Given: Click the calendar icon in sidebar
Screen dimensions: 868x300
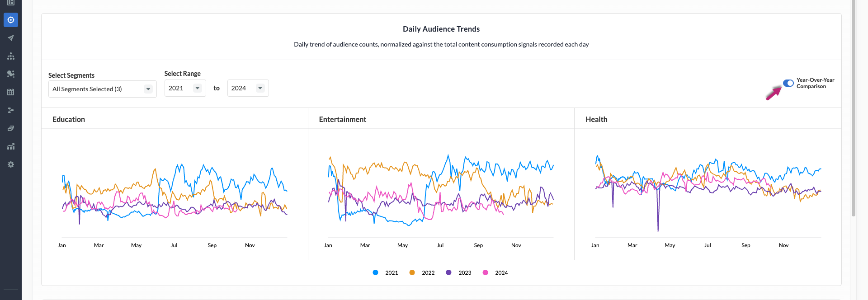Looking at the screenshot, I should pos(11,92).
